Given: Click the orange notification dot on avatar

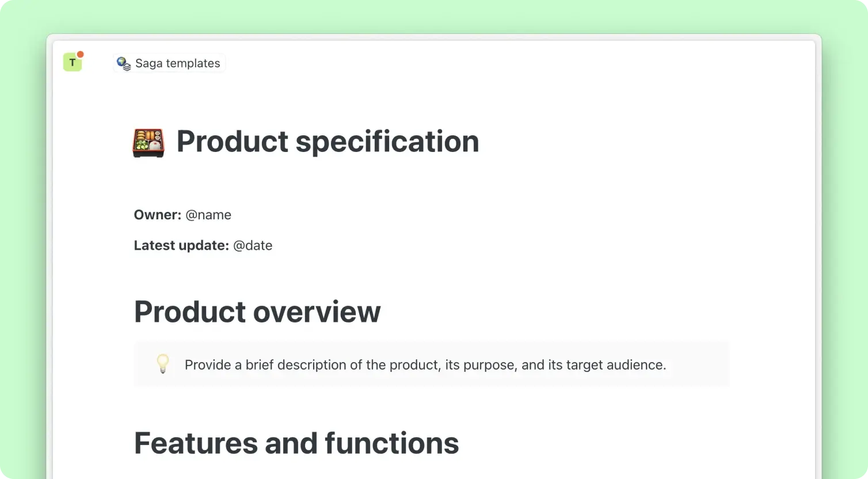Looking at the screenshot, I should pos(81,55).
